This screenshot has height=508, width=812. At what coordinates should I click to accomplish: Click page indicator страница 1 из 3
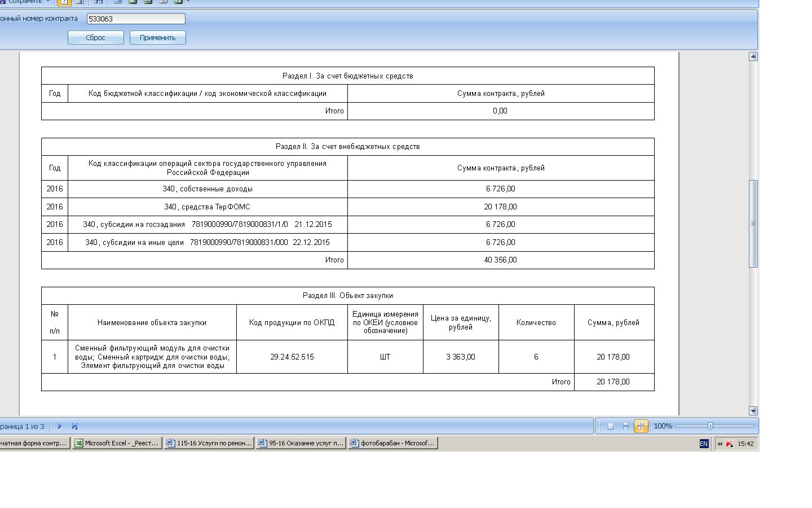pyautogui.click(x=22, y=426)
